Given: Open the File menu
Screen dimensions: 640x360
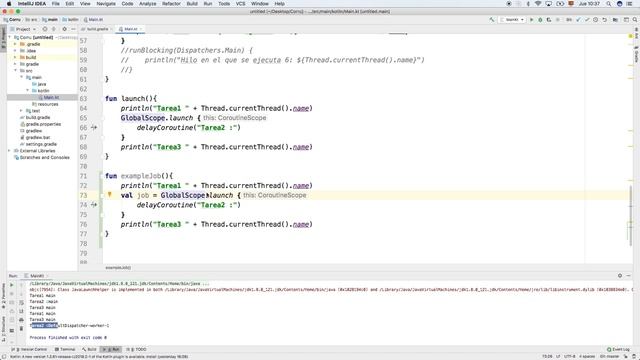Looking at the screenshot, I should tap(56, 4).
